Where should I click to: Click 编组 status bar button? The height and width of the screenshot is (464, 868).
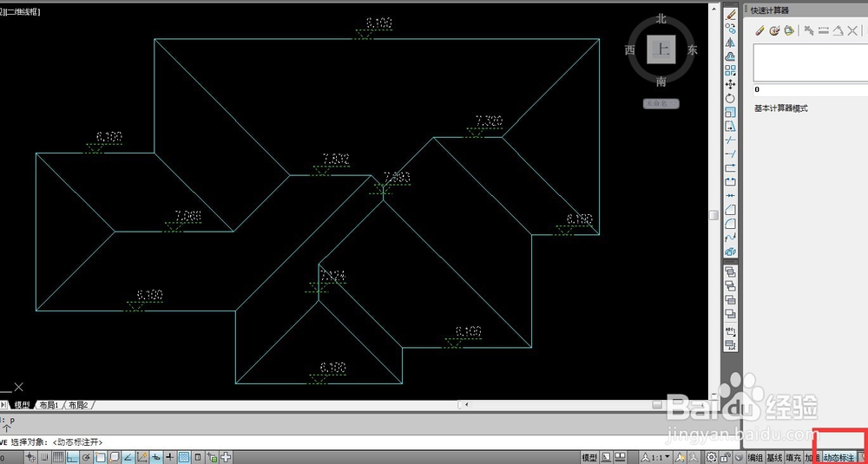[x=755, y=457]
